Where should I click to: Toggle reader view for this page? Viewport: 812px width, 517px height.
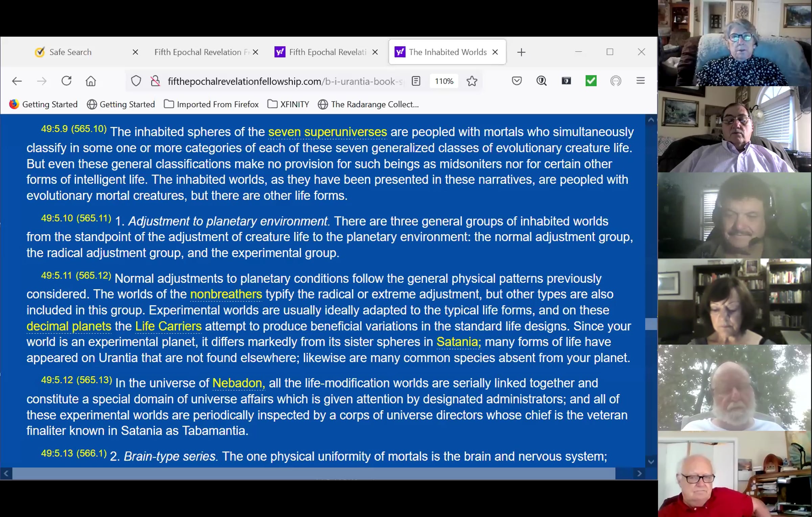click(416, 81)
